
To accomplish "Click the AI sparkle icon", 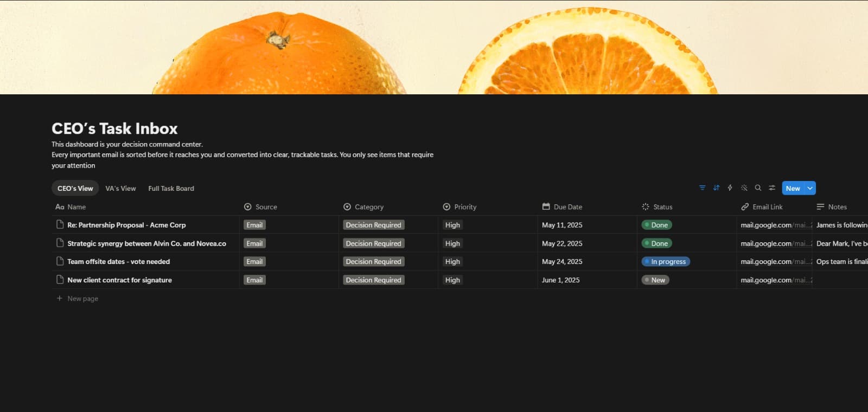I will tap(744, 188).
